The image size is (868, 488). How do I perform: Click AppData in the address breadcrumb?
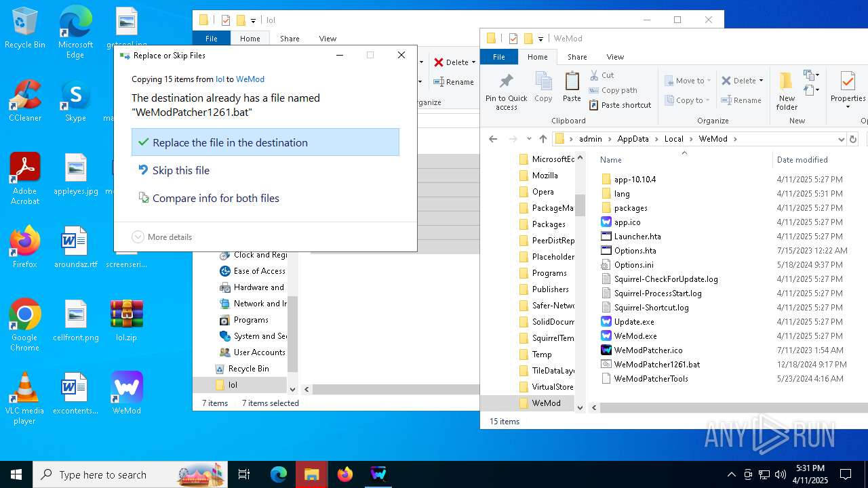(x=633, y=139)
